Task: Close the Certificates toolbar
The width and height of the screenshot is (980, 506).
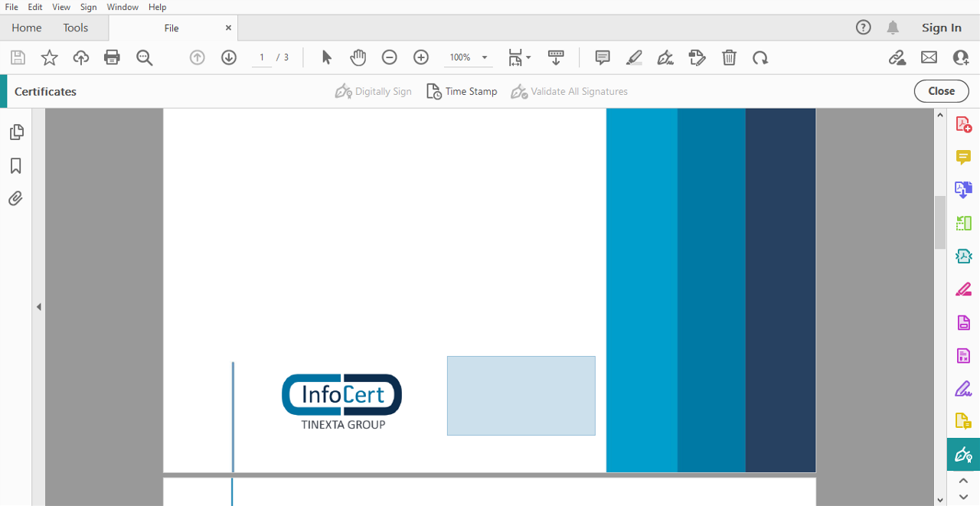Action: (941, 91)
